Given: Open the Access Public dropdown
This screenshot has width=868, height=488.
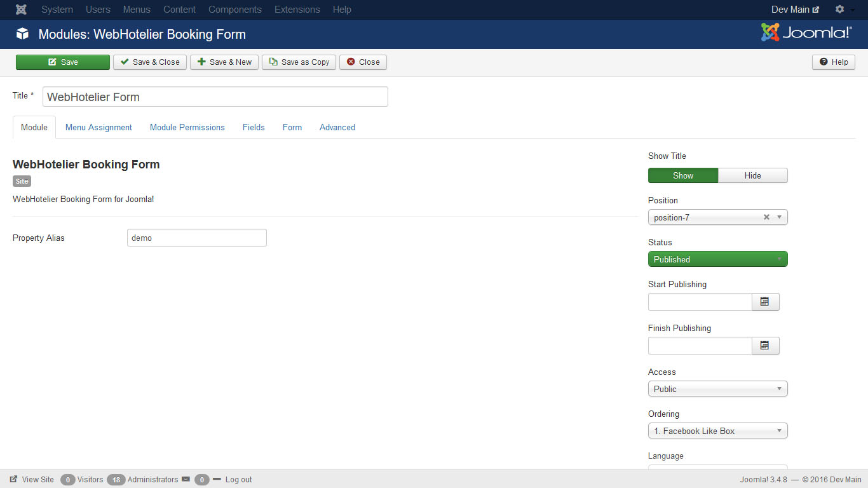Looking at the screenshot, I should pyautogui.click(x=718, y=389).
